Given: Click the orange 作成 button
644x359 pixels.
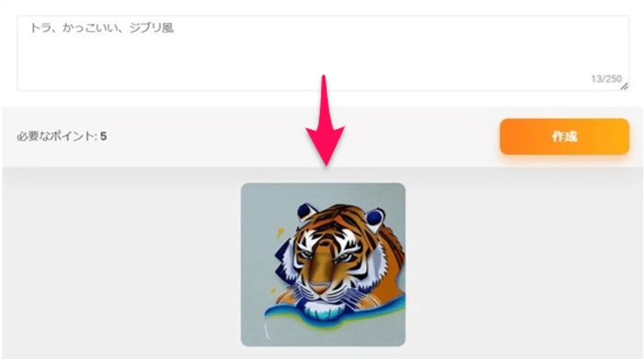Looking at the screenshot, I should [564, 137].
